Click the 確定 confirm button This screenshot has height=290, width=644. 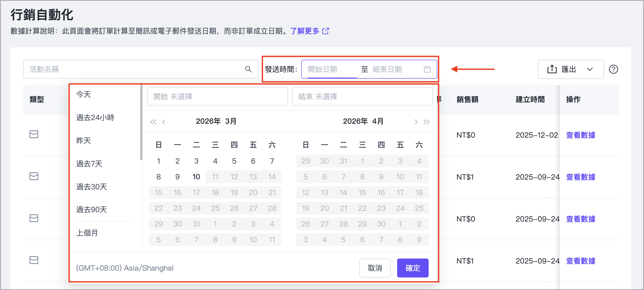(x=412, y=268)
